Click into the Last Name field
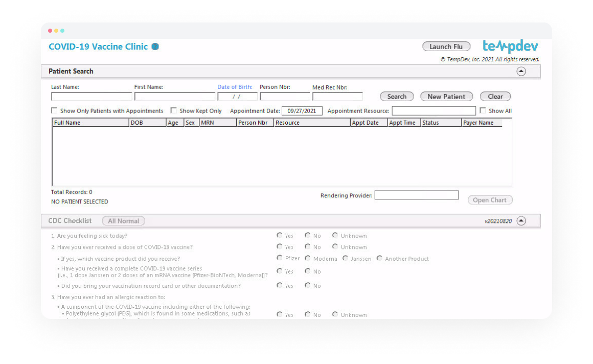The image size is (593, 364). [x=92, y=97]
